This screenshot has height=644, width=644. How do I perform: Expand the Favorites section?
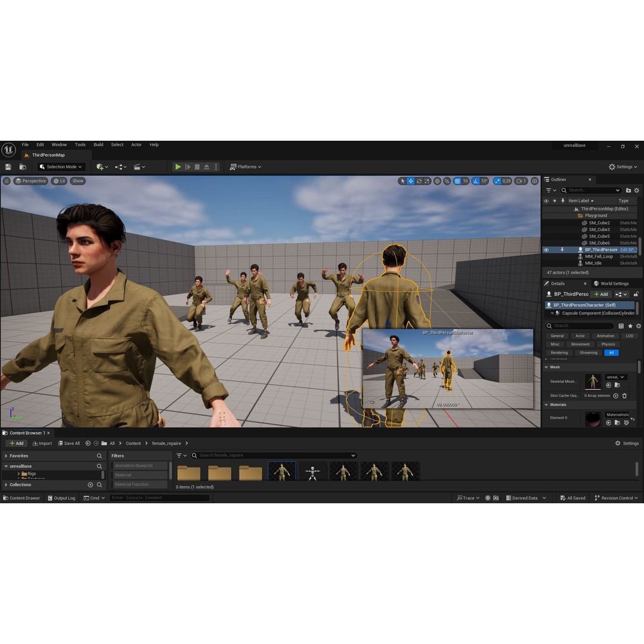pos(6,456)
